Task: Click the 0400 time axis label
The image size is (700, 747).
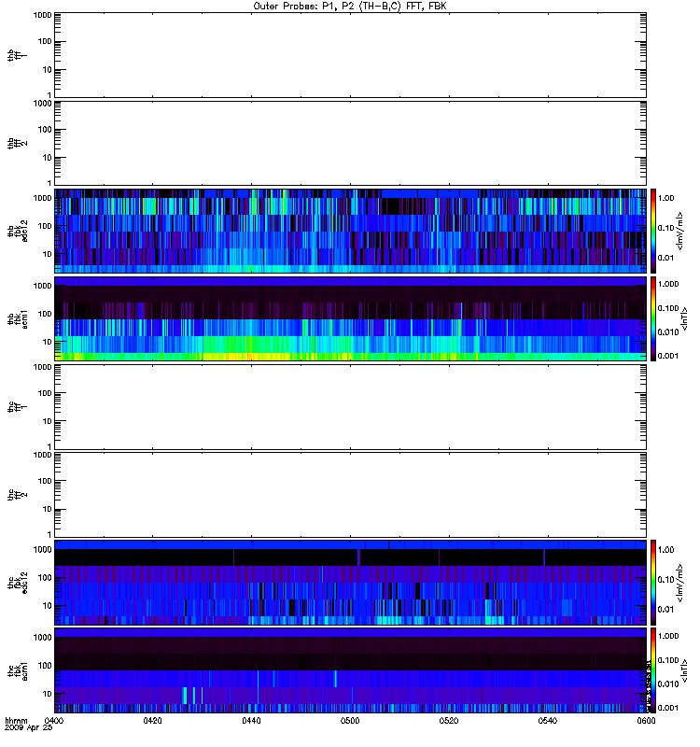Action: (54, 721)
